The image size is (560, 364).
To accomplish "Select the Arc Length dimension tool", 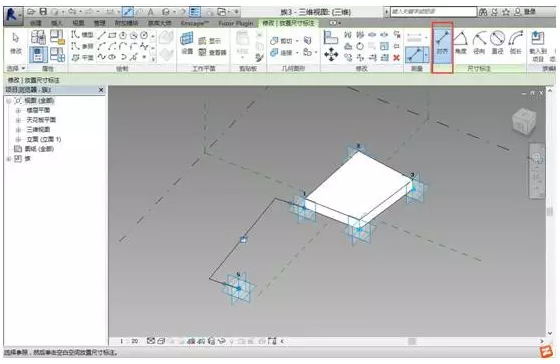I will pyautogui.click(x=516, y=43).
